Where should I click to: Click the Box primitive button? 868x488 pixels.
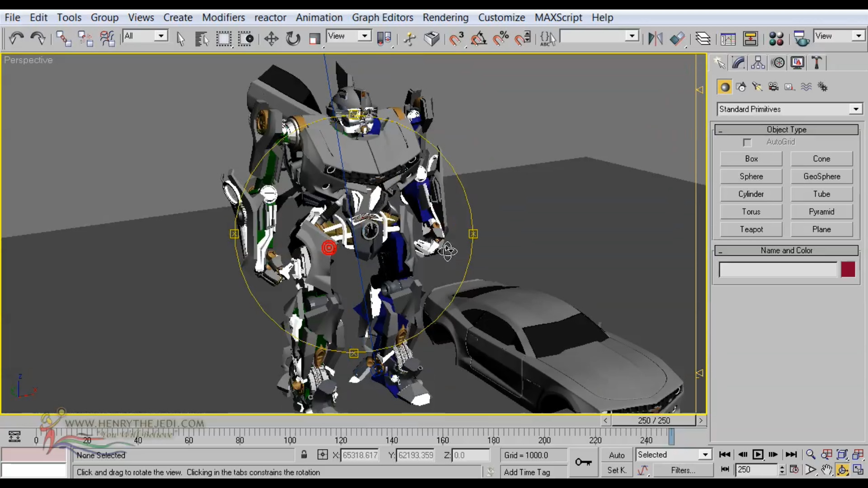[x=751, y=159]
